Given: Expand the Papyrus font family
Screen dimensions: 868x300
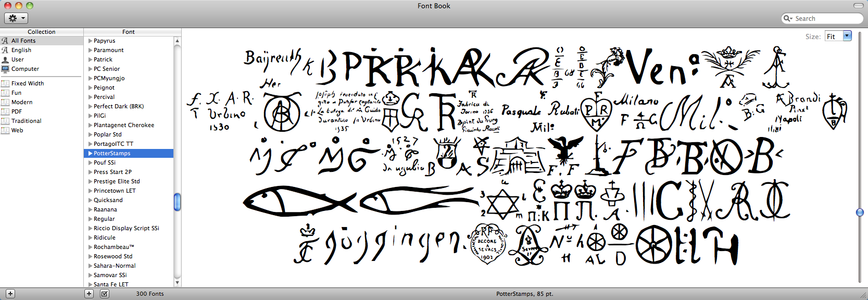Looking at the screenshot, I should (90, 41).
